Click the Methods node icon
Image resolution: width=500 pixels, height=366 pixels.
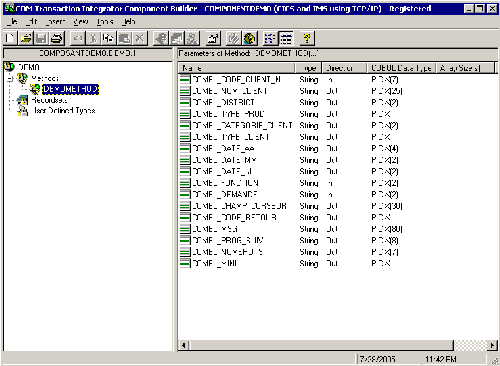(x=22, y=78)
